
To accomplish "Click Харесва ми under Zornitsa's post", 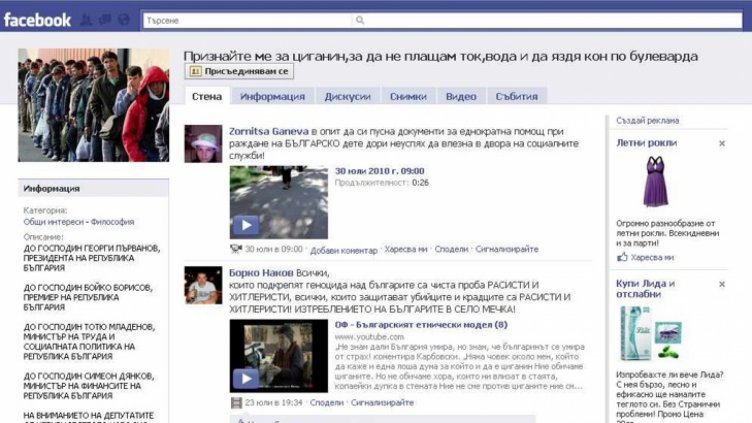I will click(406, 249).
